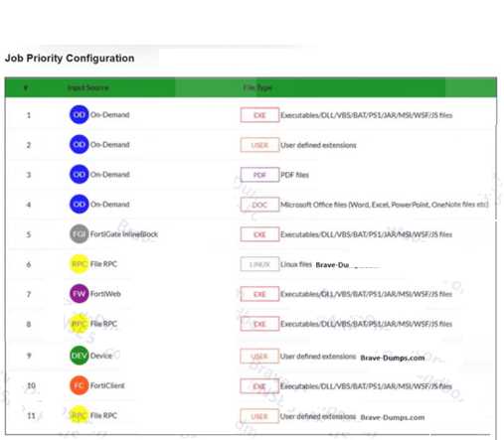
Task: Select 'File RPC' text in row 8
Action: [103, 324]
